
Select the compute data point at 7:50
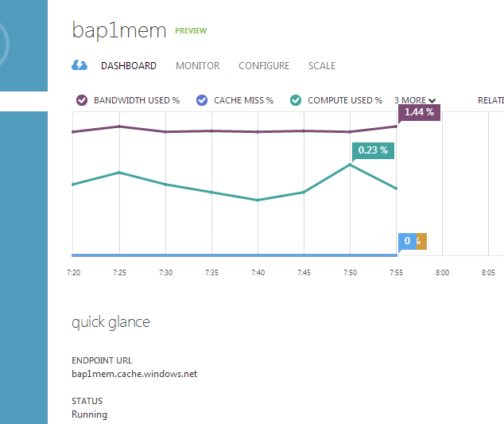350,165
